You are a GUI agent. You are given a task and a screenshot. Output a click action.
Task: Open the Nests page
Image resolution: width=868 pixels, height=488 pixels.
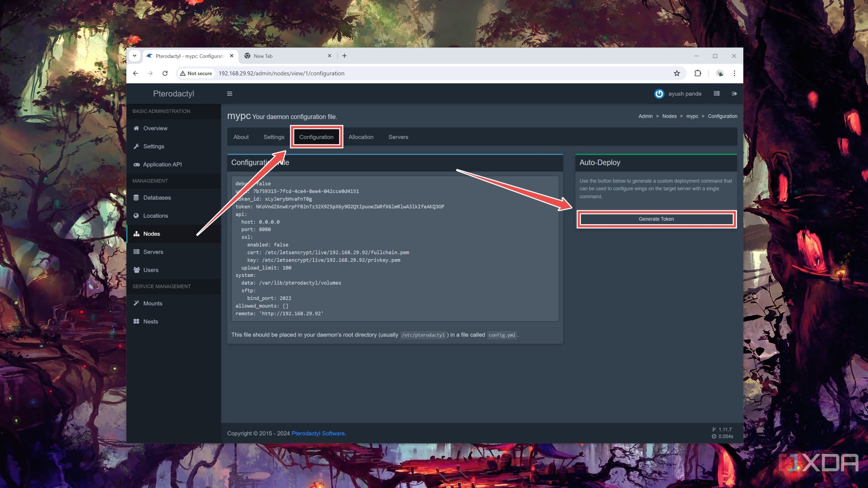(x=150, y=321)
